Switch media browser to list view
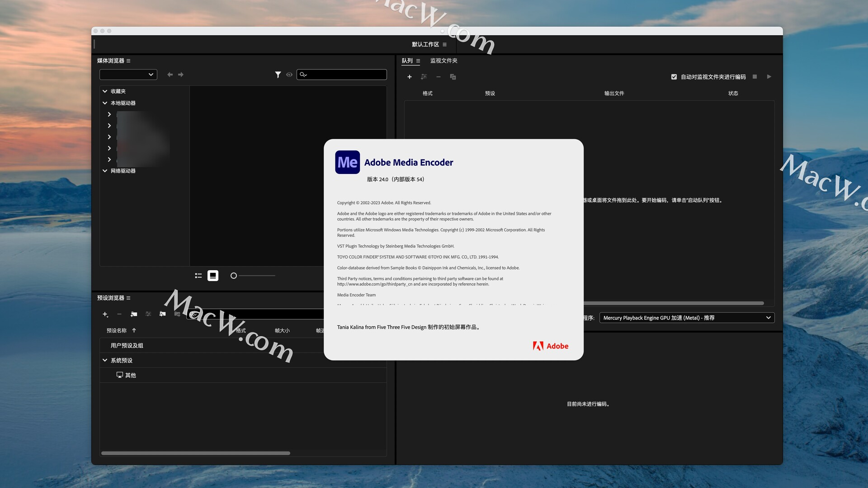Screen dimensions: 868x488 (198, 276)
